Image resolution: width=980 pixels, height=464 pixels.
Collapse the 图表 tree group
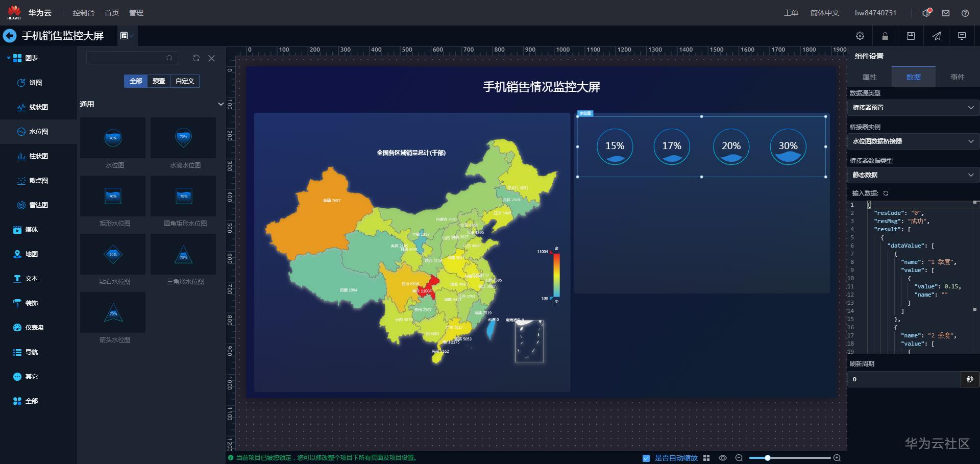pos(8,58)
